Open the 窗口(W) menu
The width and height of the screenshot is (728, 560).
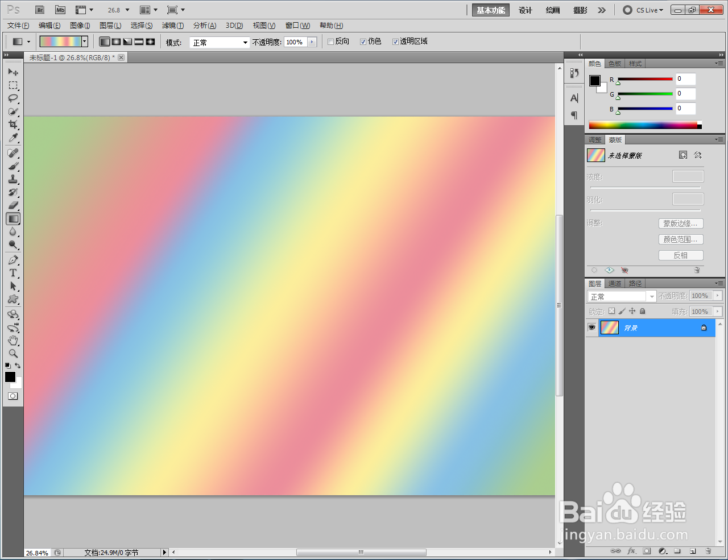(297, 26)
